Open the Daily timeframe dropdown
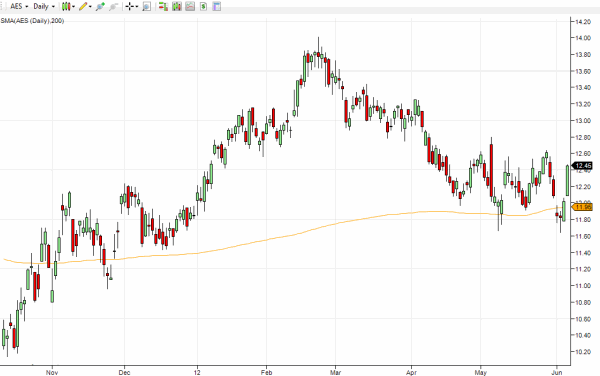The image size is (600, 376). 44,7
